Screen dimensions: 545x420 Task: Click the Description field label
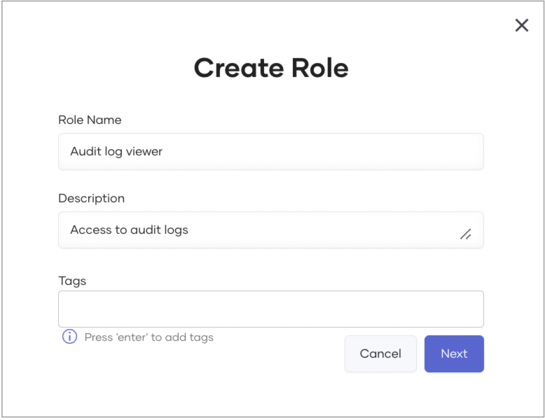pos(91,199)
